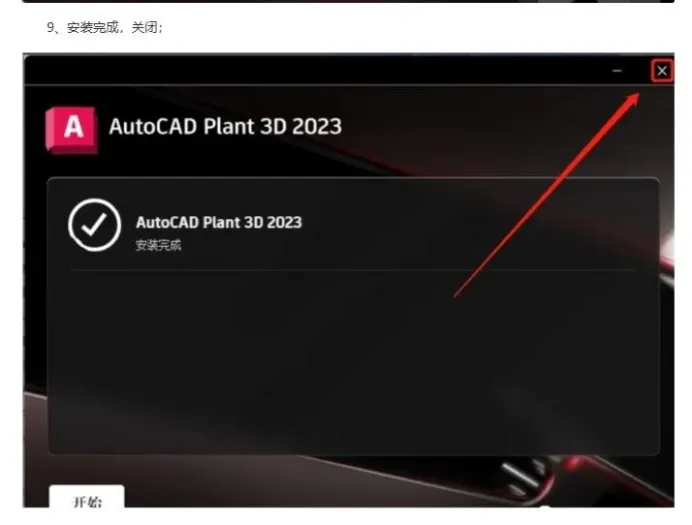The image size is (692, 525).
Task: Minimize the installer window
Action: click(617, 71)
